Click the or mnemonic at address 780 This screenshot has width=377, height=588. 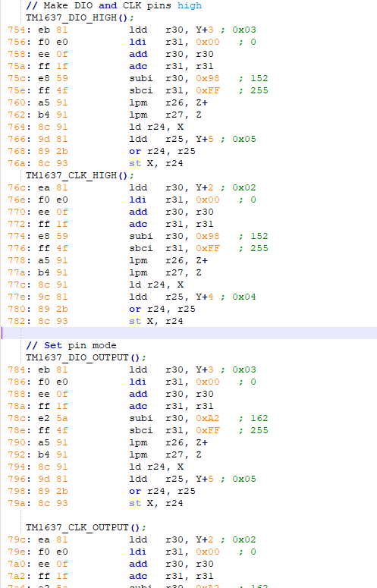(x=135, y=309)
